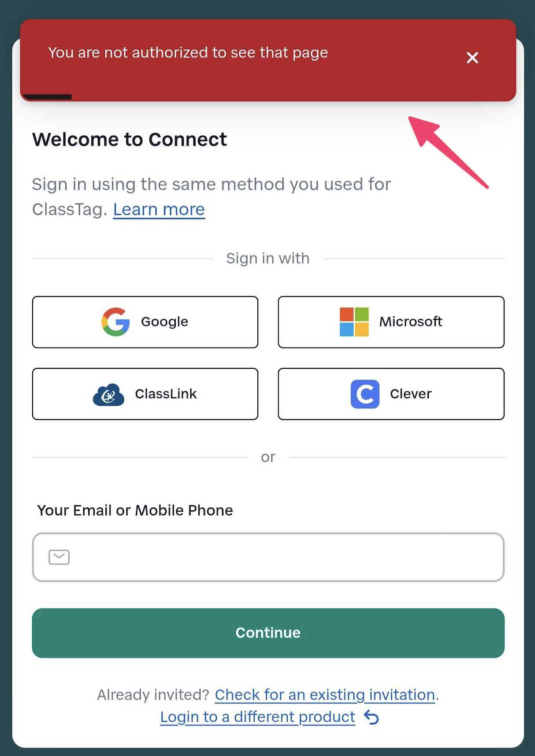
Task: Click the Clever blue C icon
Action: (365, 394)
